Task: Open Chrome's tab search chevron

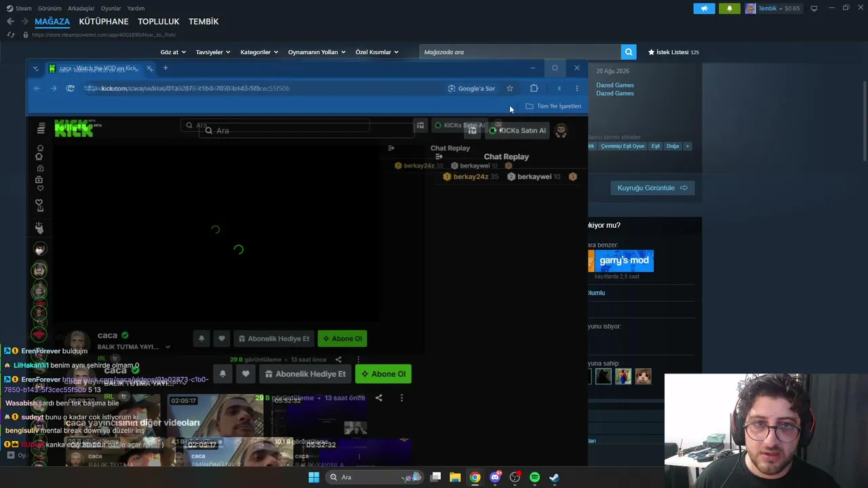Action: [x=36, y=68]
